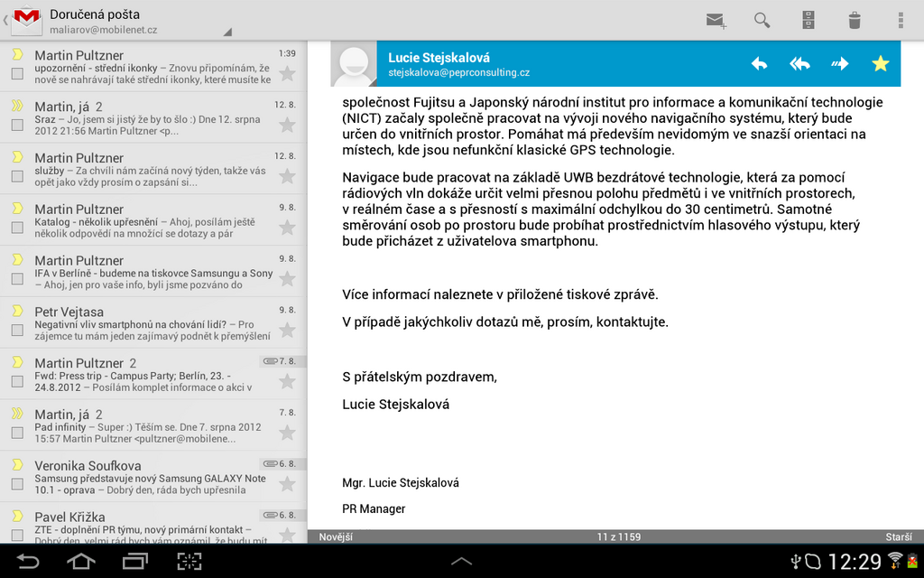Image resolution: width=924 pixels, height=578 pixels.
Task: Tick the checkbox for 'upozornění - střední ikonky'
Action: pyautogui.click(x=15, y=71)
